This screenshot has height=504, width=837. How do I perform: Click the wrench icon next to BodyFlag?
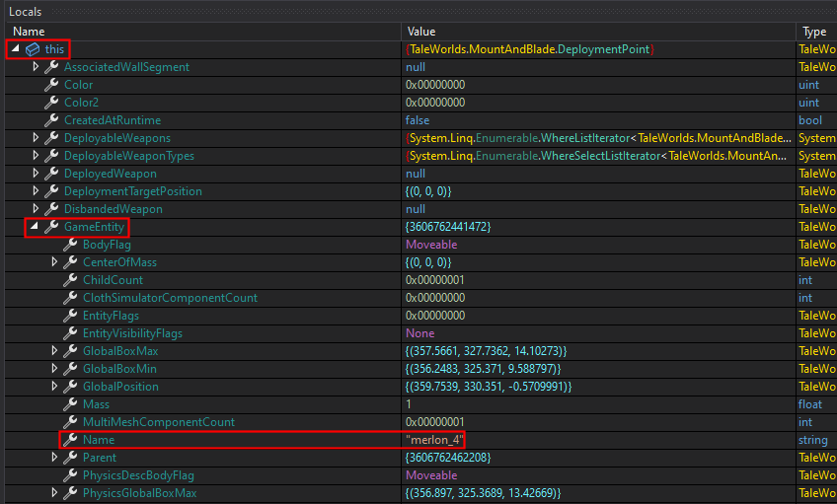(70, 245)
